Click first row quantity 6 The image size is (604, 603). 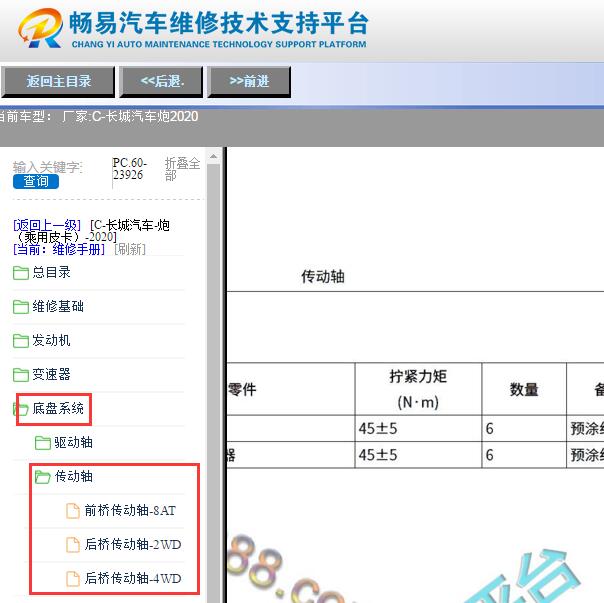[x=489, y=429]
